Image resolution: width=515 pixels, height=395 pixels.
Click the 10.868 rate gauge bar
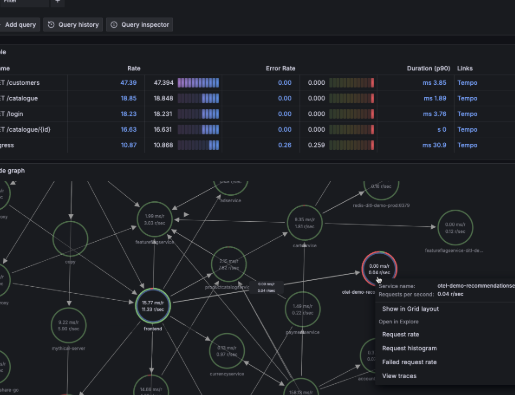[198, 145]
